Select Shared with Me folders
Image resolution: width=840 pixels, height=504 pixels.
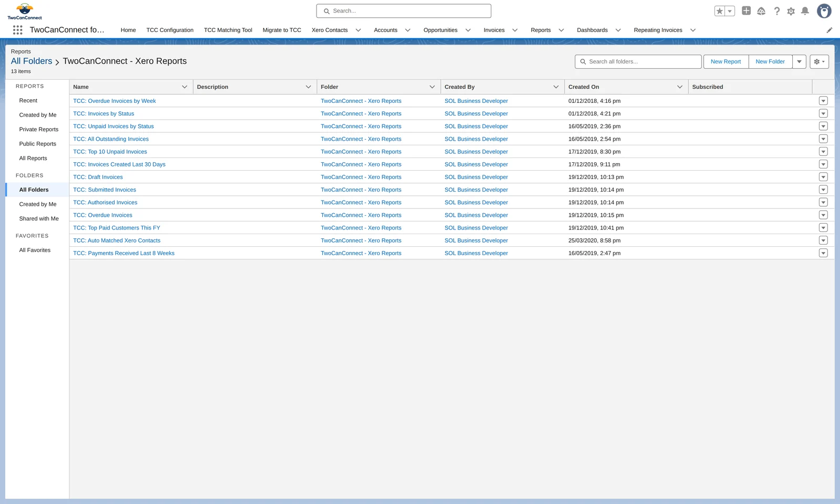click(x=39, y=219)
